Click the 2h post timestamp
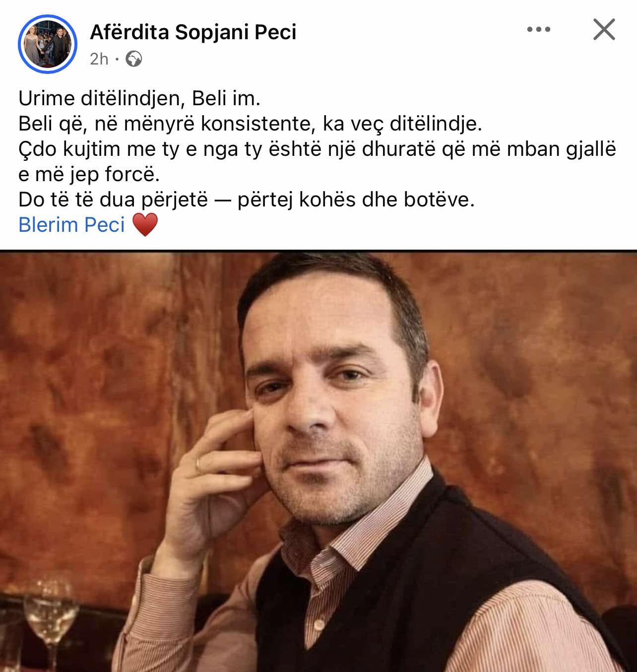Viewport: 637px width, 672px height. click(99, 59)
